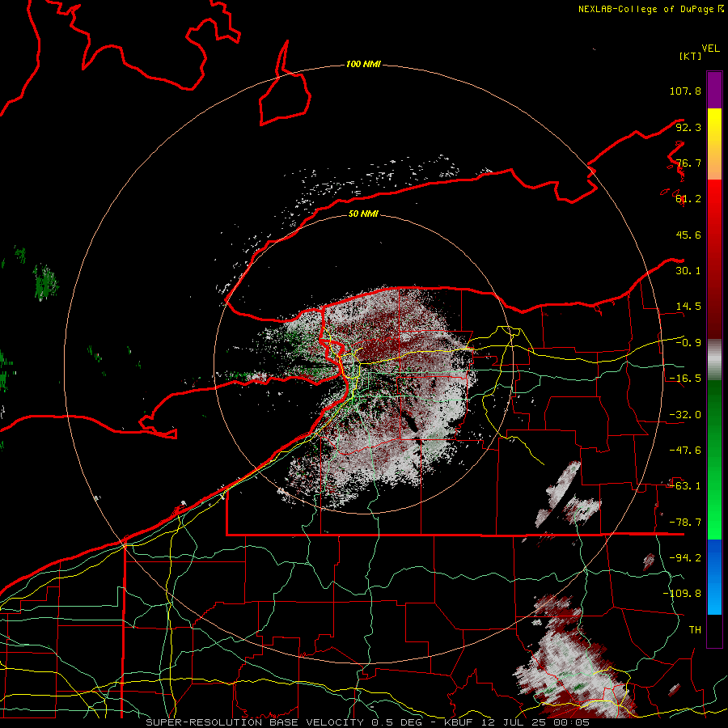Click the [KT] units label

[x=691, y=56]
